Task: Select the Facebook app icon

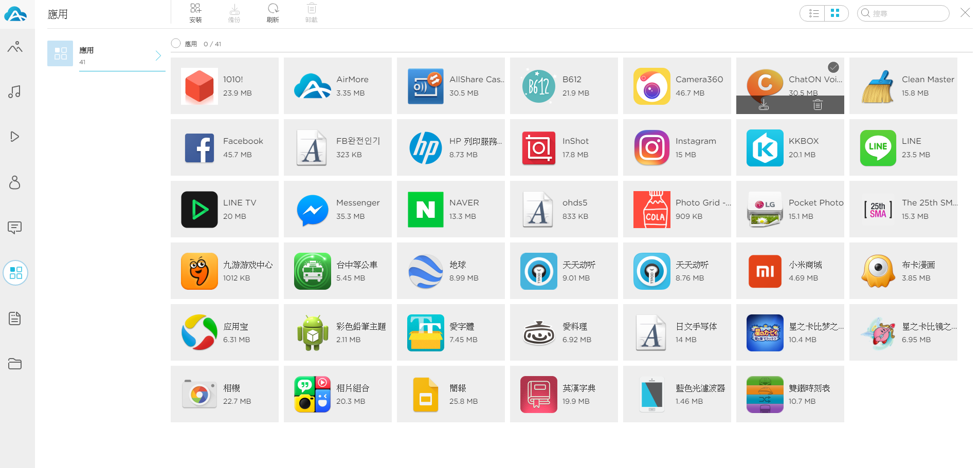Action: (199, 148)
